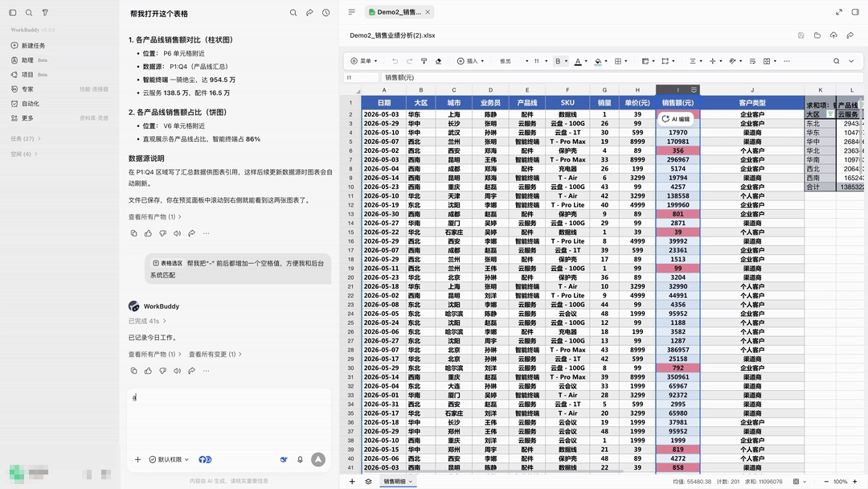Viewport: 868px width, 489px height.
Task: Undo the last spreadsheet action
Action: 395,61
